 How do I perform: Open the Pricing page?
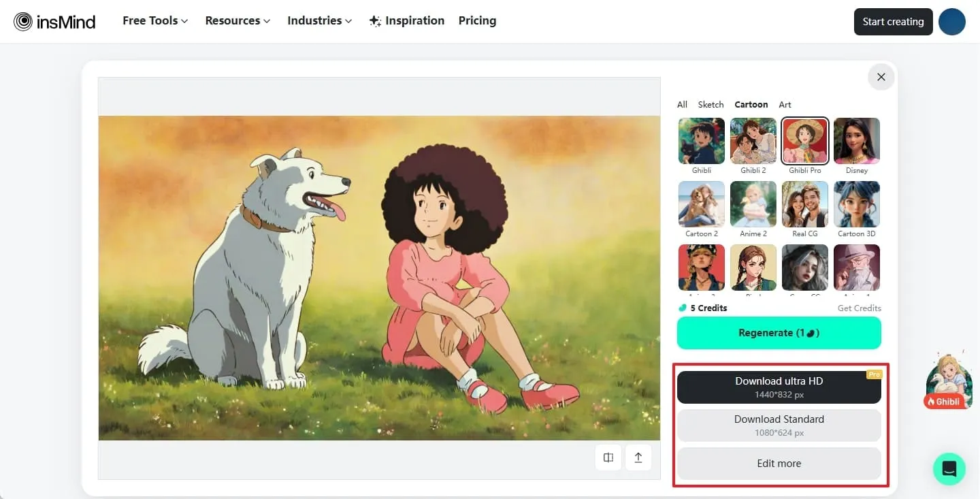[477, 20]
